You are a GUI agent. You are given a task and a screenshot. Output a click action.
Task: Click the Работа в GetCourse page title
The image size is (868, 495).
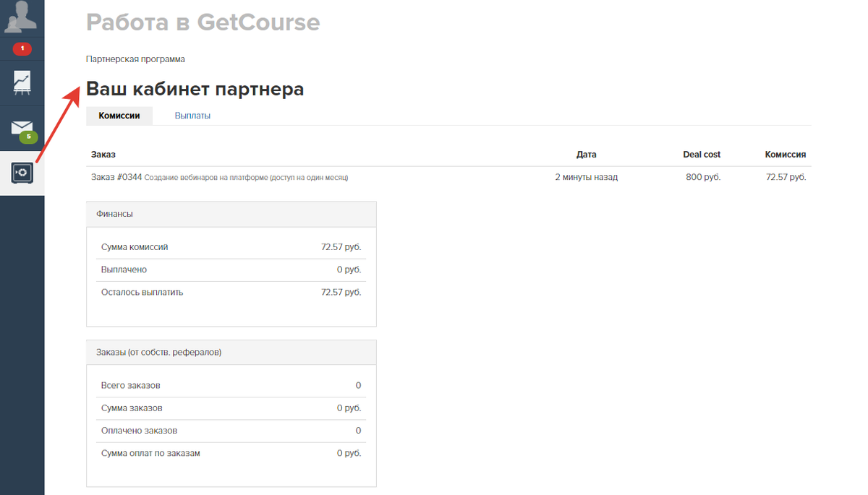203,22
